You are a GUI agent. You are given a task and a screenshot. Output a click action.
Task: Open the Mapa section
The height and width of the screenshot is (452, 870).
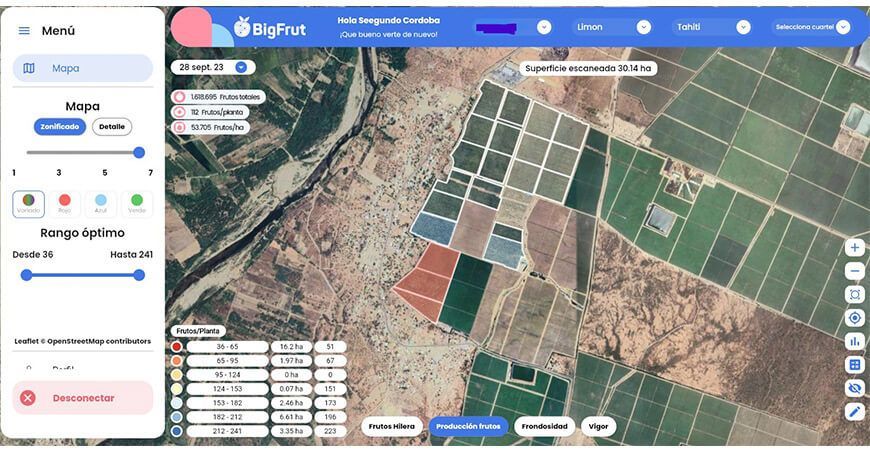pyautogui.click(x=83, y=68)
